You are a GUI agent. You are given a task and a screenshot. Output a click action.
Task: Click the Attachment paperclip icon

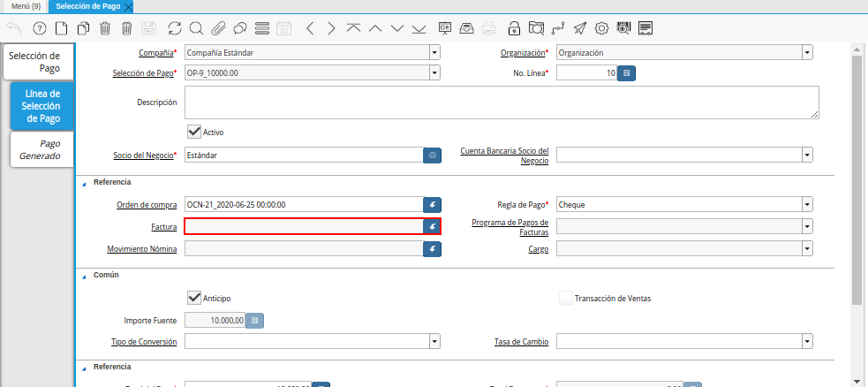(218, 28)
